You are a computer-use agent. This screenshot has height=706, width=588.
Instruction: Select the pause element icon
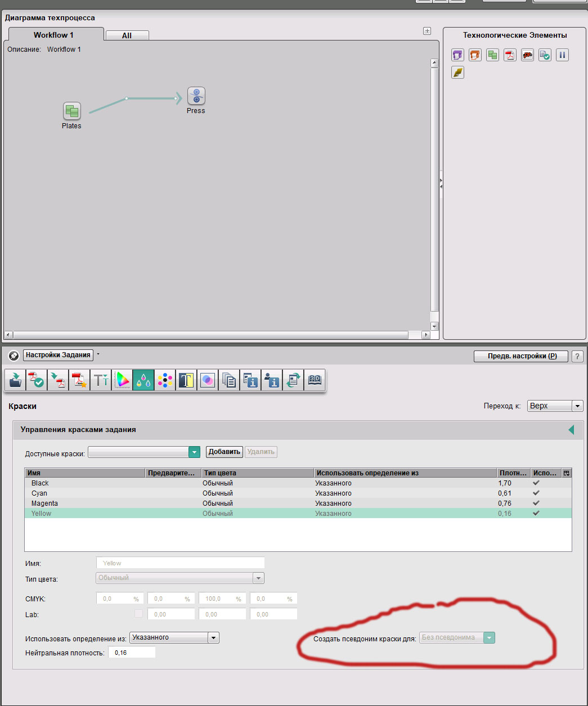point(562,55)
